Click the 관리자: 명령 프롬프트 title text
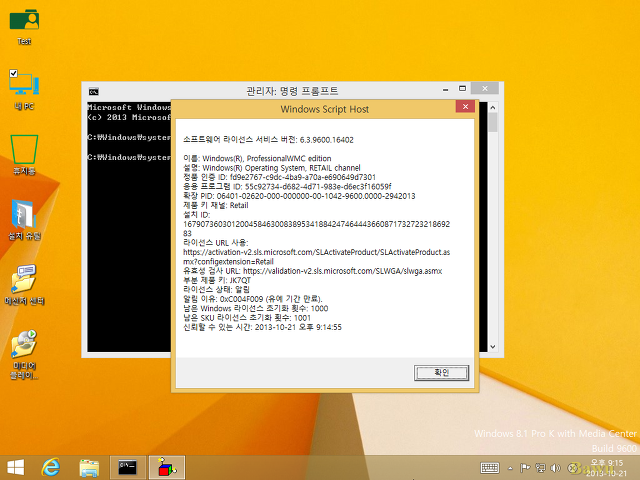This screenshot has height=480, width=640. (x=292, y=91)
